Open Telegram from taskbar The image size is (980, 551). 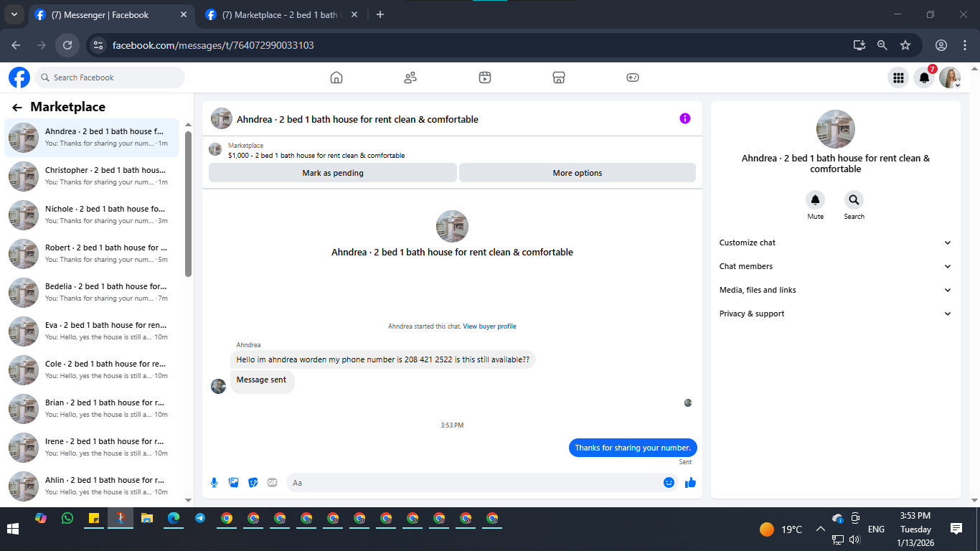click(x=200, y=518)
